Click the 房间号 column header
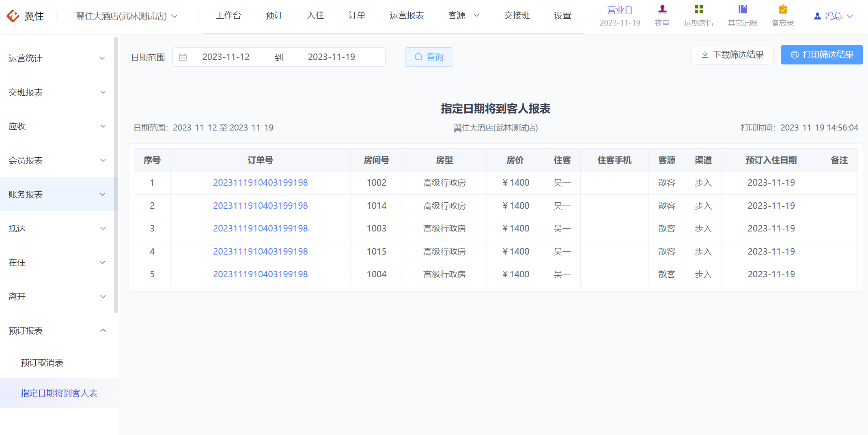This screenshot has width=868, height=435. [x=377, y=160]
